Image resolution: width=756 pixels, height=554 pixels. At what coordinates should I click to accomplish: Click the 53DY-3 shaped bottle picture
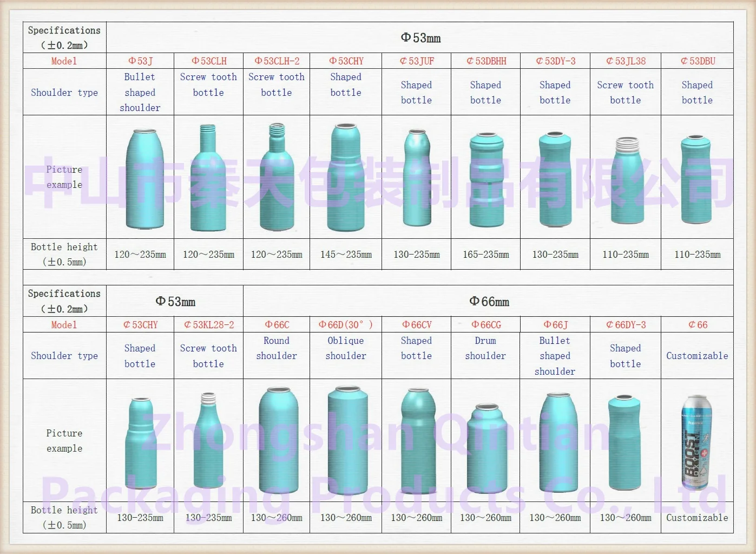point(555,179)
